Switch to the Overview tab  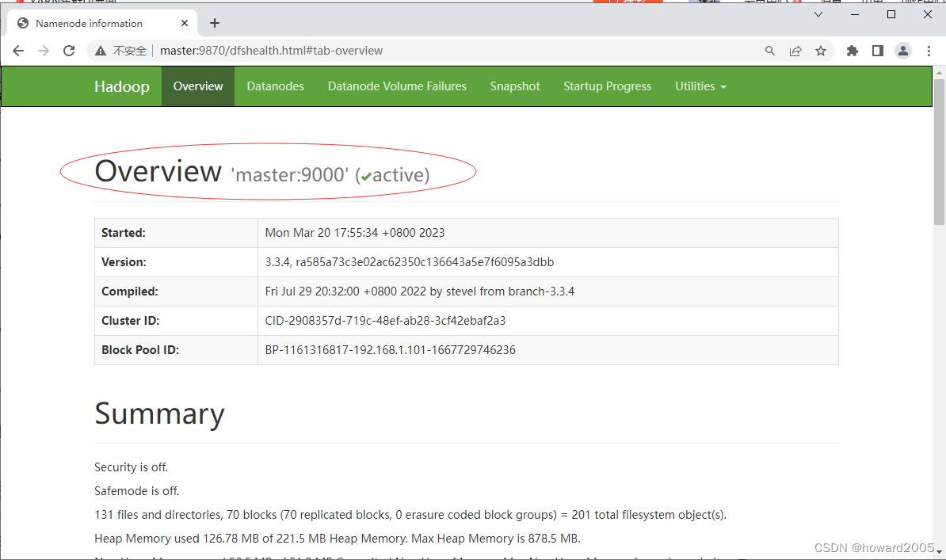[x=198, y=86]
